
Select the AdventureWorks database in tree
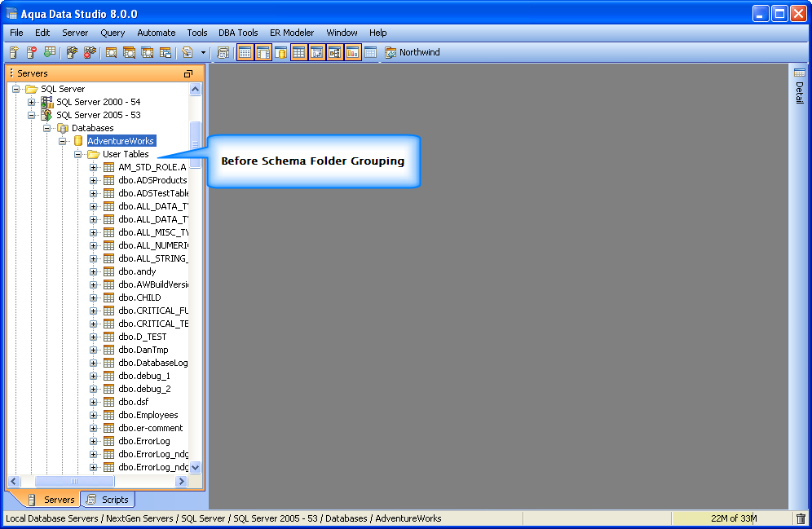pos(121,141)
